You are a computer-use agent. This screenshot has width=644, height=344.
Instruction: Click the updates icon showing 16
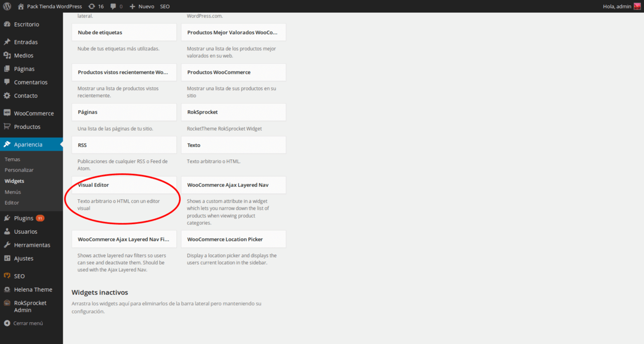[91, 6]
